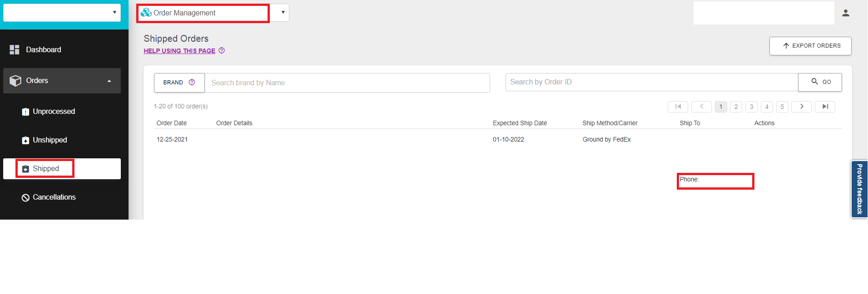Click the Actions column header

[x=764, y=123]
